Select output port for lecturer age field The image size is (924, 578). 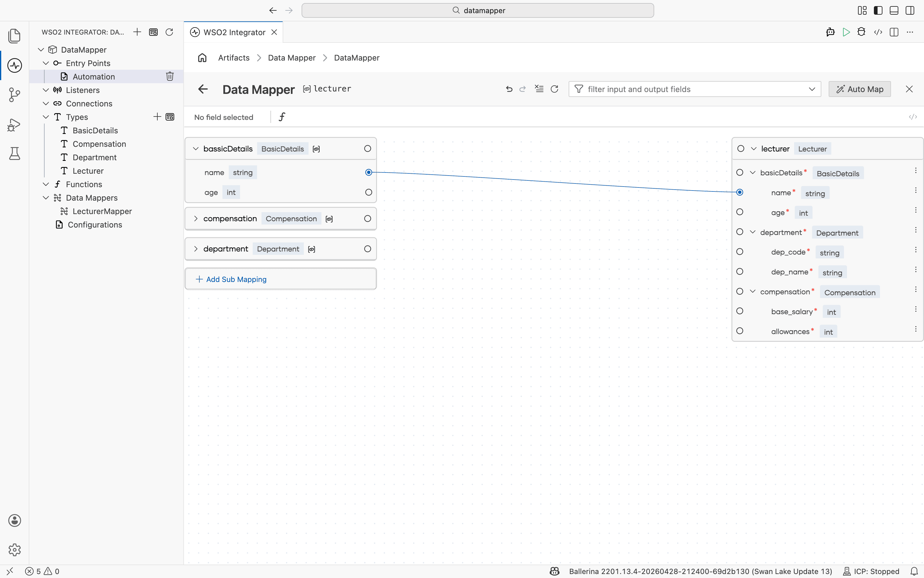point(739,212)
